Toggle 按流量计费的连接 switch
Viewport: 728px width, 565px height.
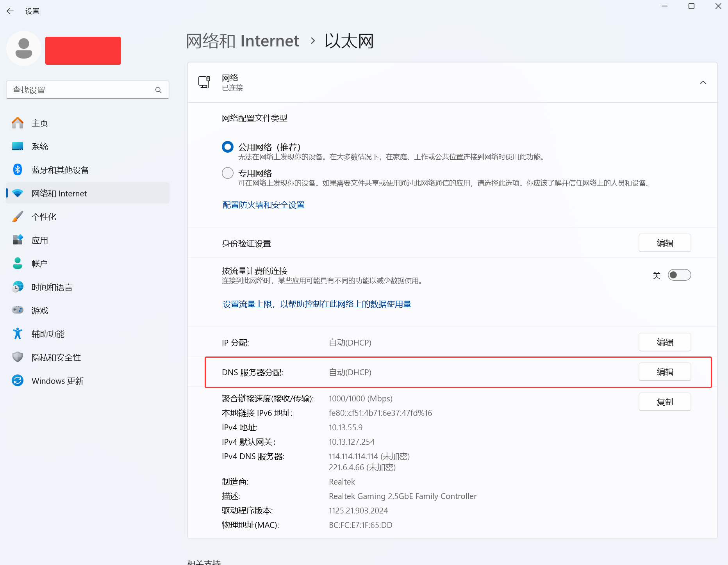coord(679,275)
